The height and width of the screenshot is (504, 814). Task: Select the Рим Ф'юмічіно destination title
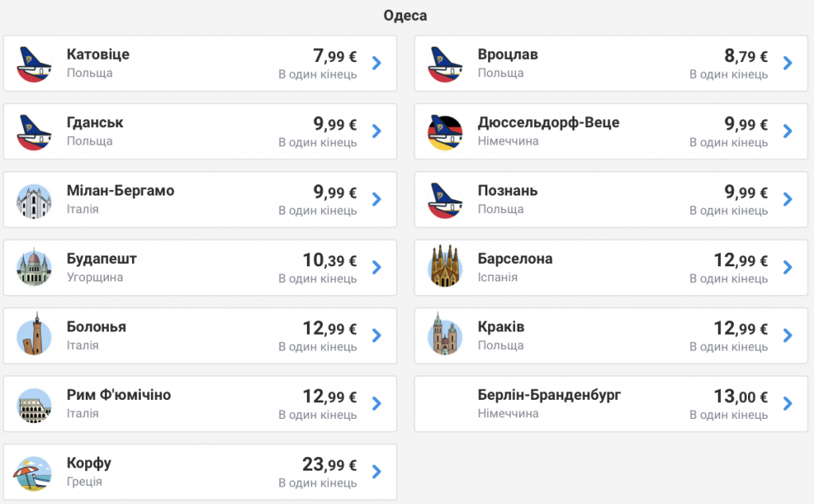point(119,394)
